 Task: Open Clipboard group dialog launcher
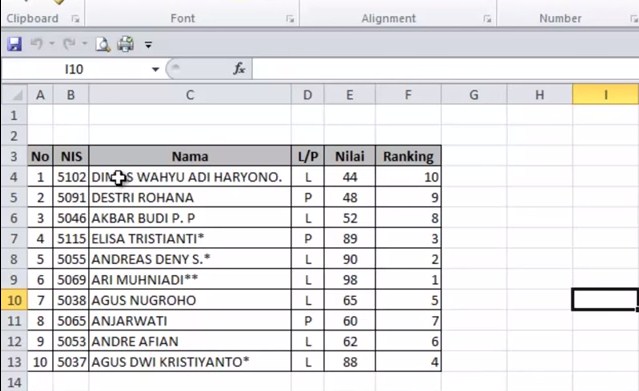(x=75, y=18)
